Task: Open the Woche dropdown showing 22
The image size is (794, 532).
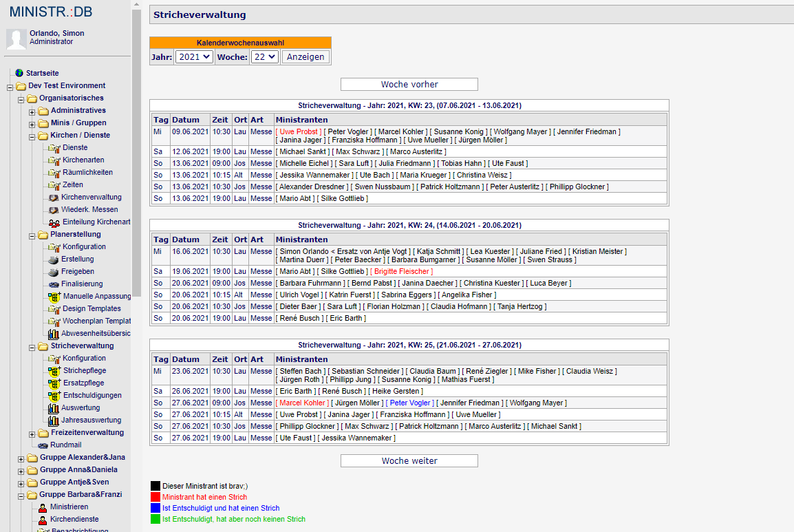Action: (x=264, y=56)
